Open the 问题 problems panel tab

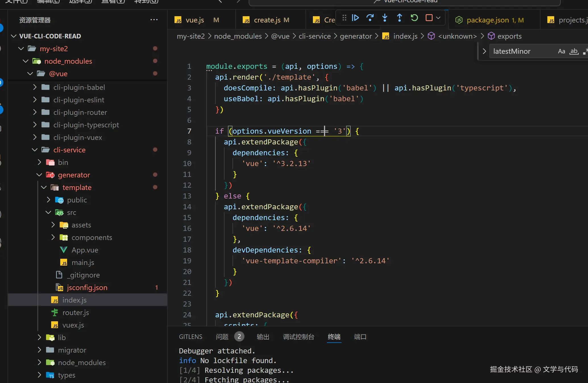(x=222, y=337)
